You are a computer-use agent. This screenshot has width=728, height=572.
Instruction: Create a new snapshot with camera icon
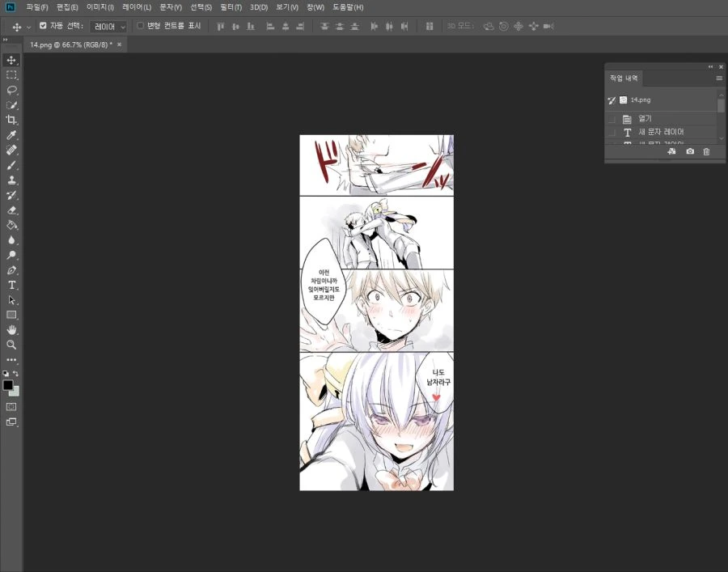(690, 151)
